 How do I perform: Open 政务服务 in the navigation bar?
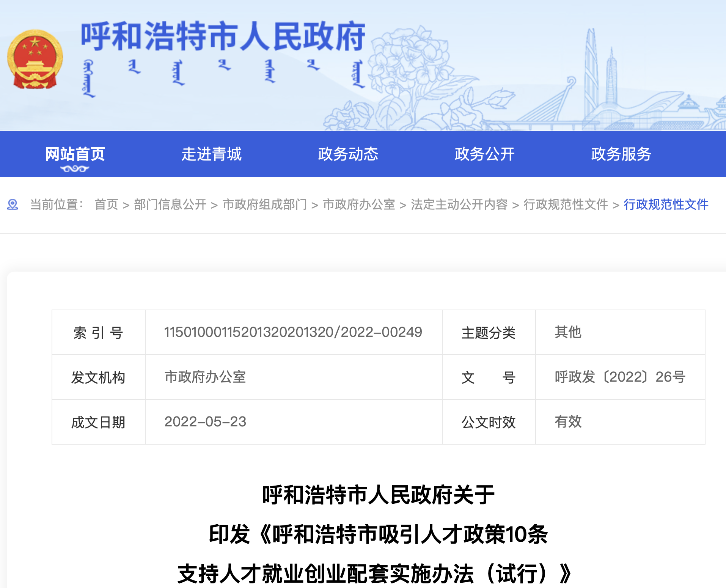point(621,154)
